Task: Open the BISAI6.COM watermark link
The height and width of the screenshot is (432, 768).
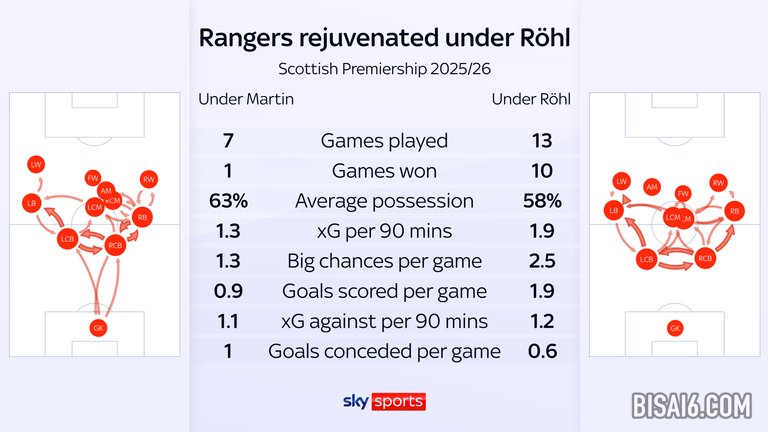Action: [x=691, y=405]
